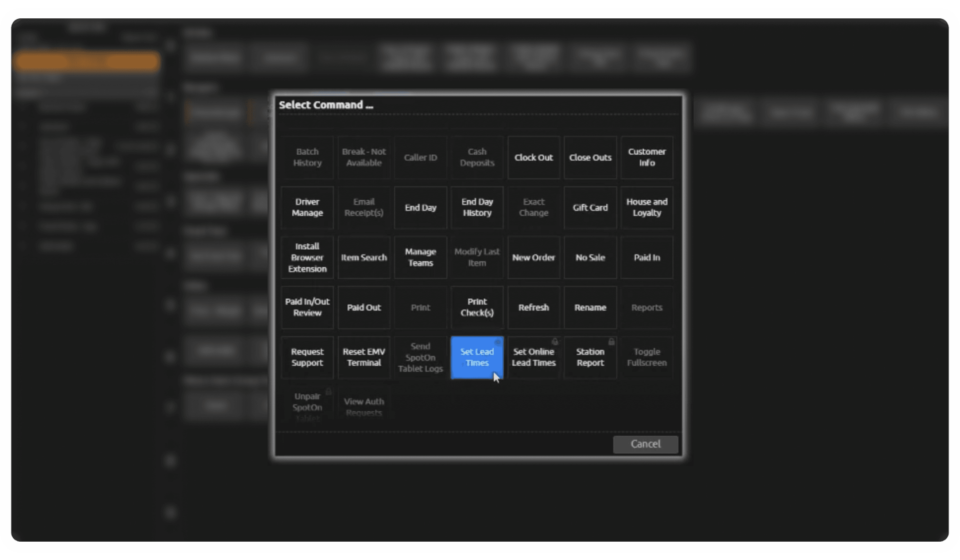This screenshot has width=960, height=560.
Task: Open End Day History command
Action: tap(477, 207)
